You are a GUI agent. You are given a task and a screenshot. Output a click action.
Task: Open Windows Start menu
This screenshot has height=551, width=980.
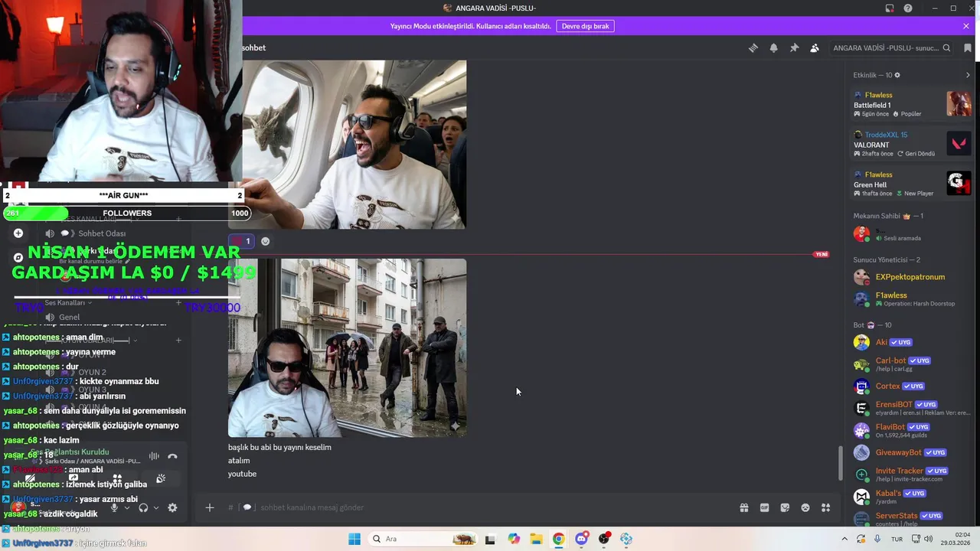354,539
